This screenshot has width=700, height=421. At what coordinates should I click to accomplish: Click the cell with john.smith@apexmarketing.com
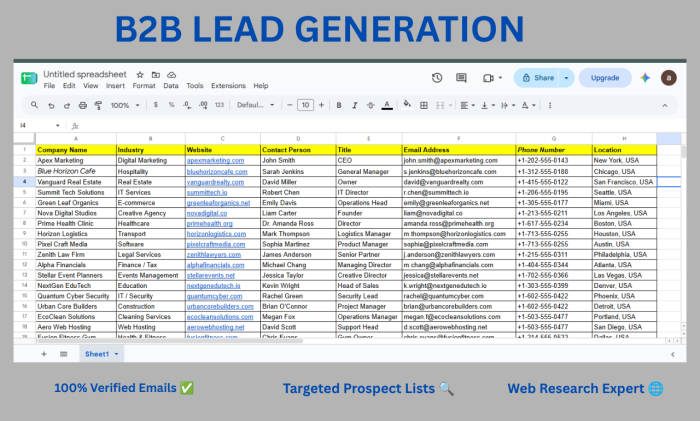[x=459, y=160]
